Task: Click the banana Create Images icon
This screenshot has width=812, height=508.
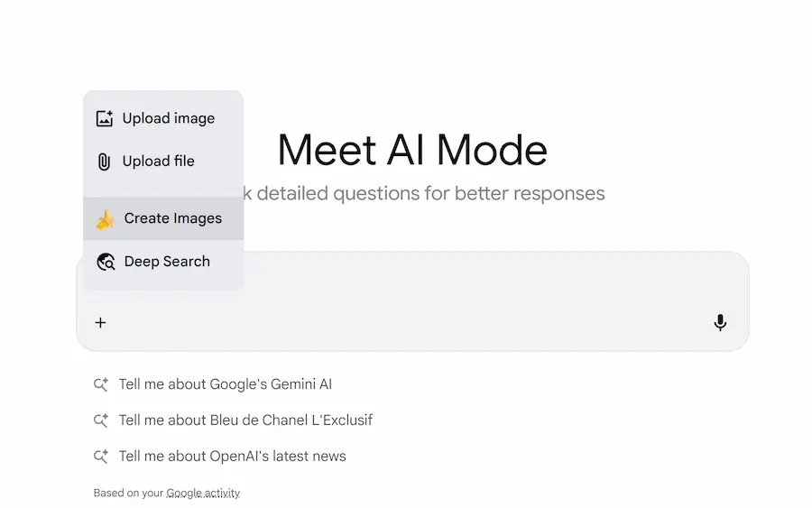Action: 106,218
